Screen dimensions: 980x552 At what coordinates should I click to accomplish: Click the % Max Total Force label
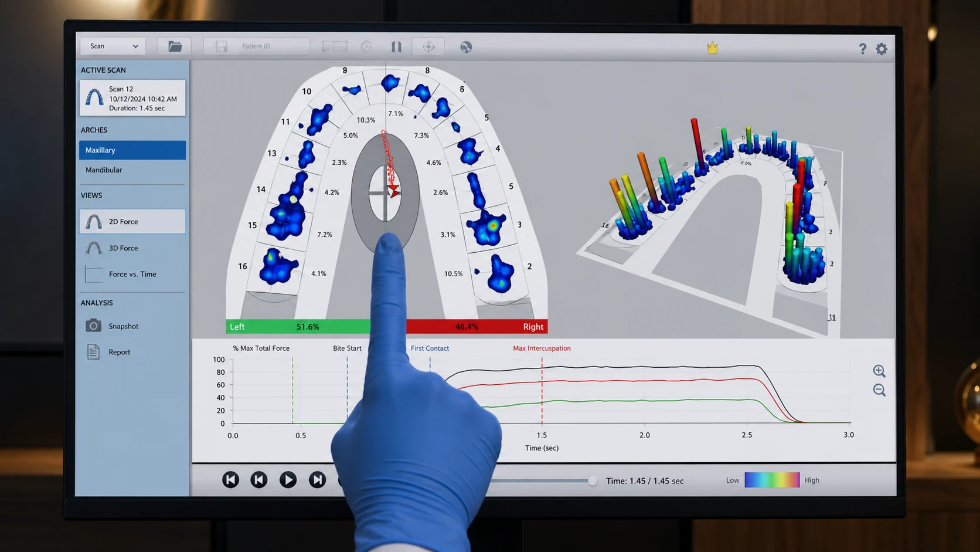[261, 348]
